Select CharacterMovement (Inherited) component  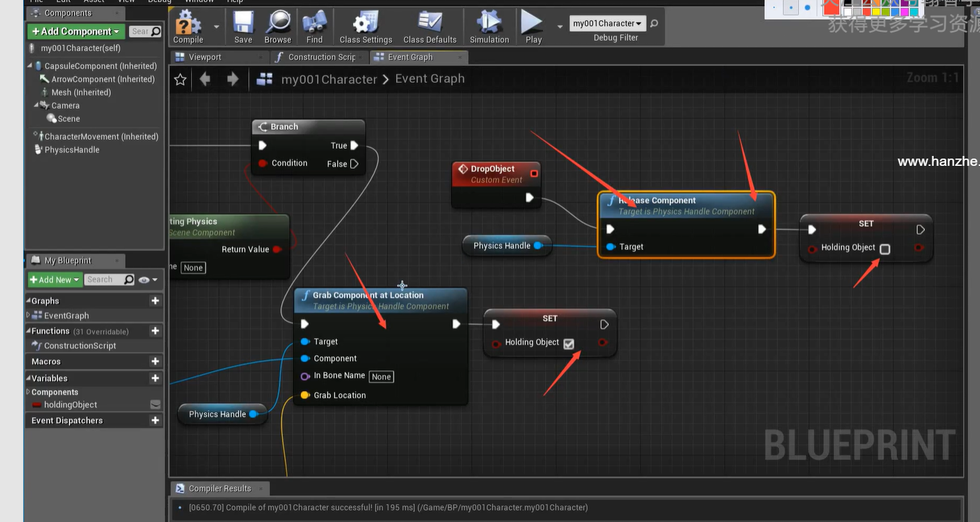pyautogui.click(x=101, y=137)
